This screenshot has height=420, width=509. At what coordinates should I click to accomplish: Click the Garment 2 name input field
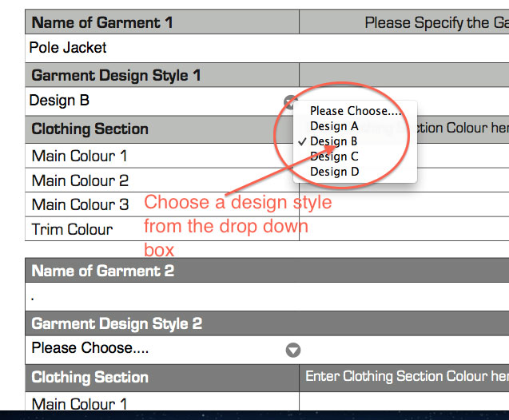(267, 296)
